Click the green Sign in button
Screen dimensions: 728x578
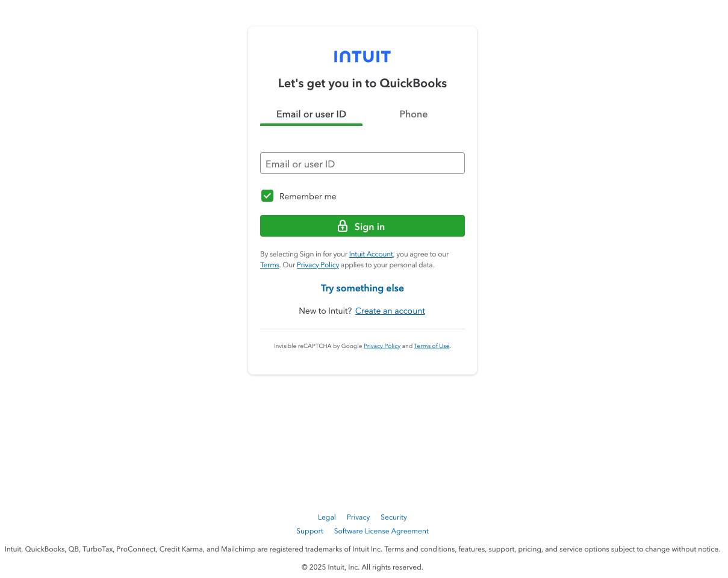pyautogui.click(x=362, y=226)
